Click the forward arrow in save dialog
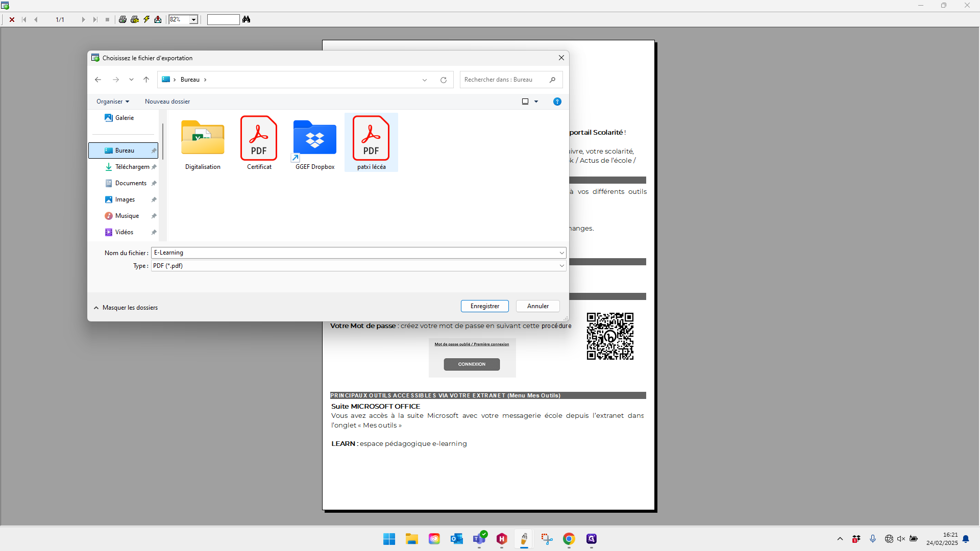The image size is (980, 551). point(116,80)
